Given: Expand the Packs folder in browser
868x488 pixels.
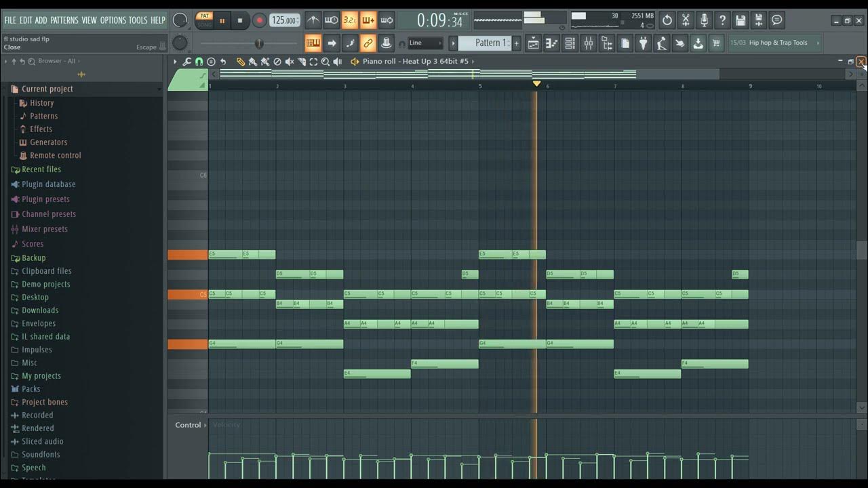Looking at the screenshot, I should [x=31, y=389].
